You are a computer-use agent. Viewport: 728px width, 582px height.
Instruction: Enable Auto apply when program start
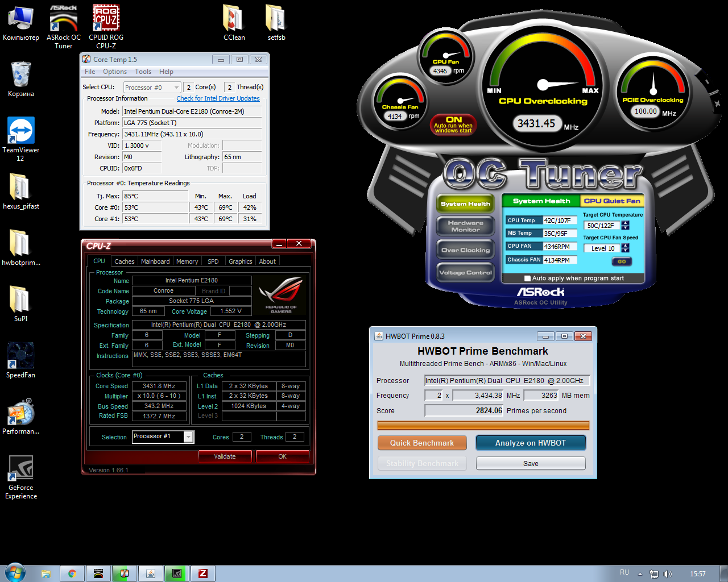527,278
